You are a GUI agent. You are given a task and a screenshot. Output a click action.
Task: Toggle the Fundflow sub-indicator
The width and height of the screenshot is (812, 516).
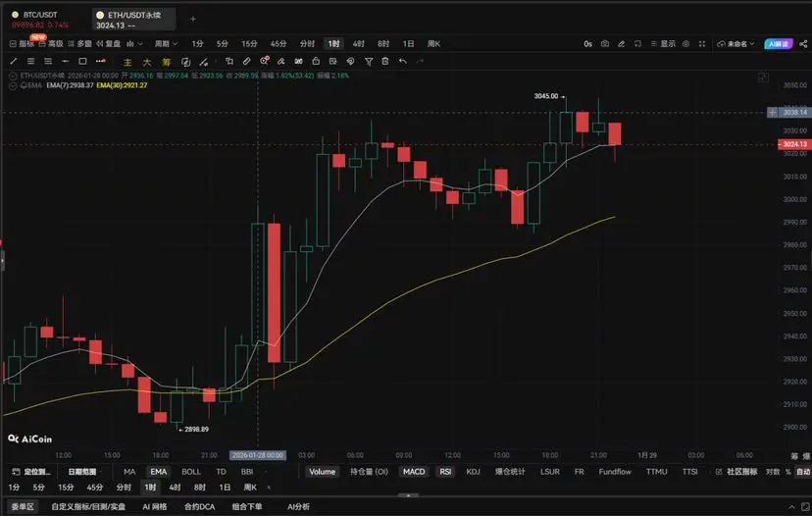615,472
